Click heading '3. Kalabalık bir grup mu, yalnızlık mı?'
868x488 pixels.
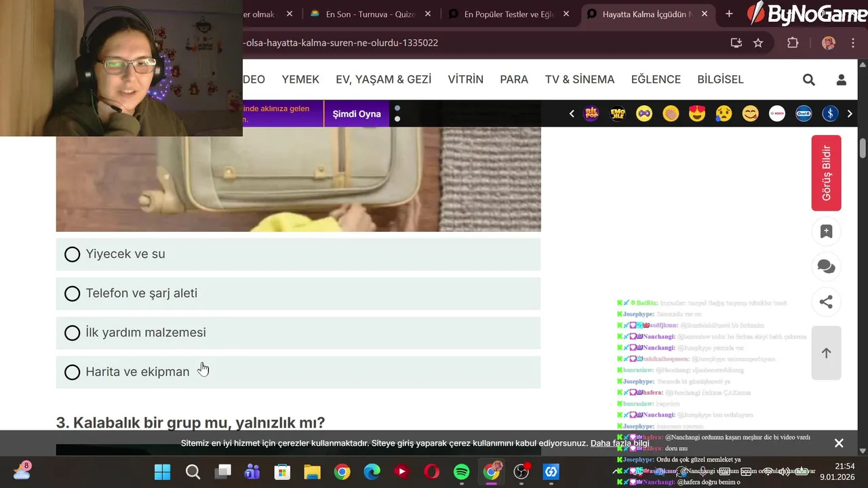tap(191, 423)
